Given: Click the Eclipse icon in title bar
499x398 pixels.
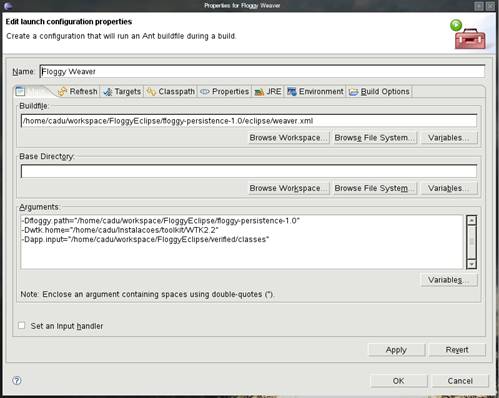Looking at the screenshot, I should (x=9, y=5).
